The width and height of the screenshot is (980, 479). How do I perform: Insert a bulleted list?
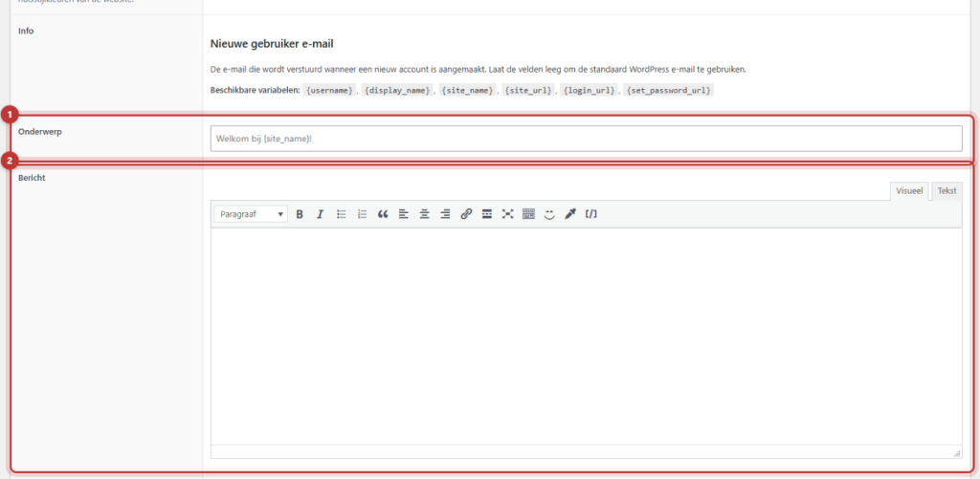[342, 214]
